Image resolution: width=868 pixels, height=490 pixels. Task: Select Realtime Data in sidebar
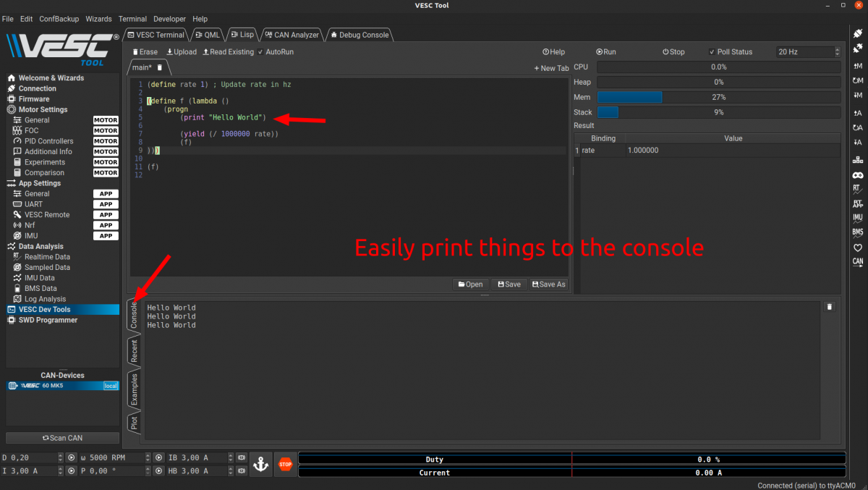point(47,257)
